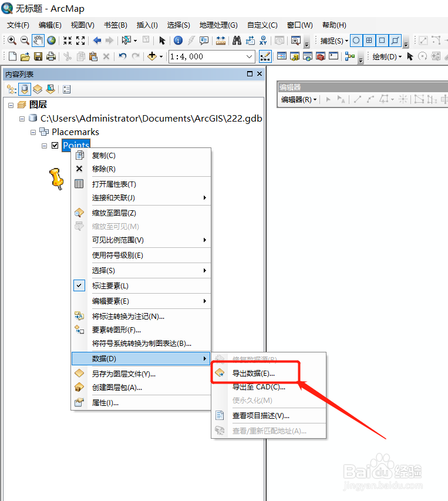Undo the last action
Viewport: 448px width, 501px height.
tap(122, 56)
